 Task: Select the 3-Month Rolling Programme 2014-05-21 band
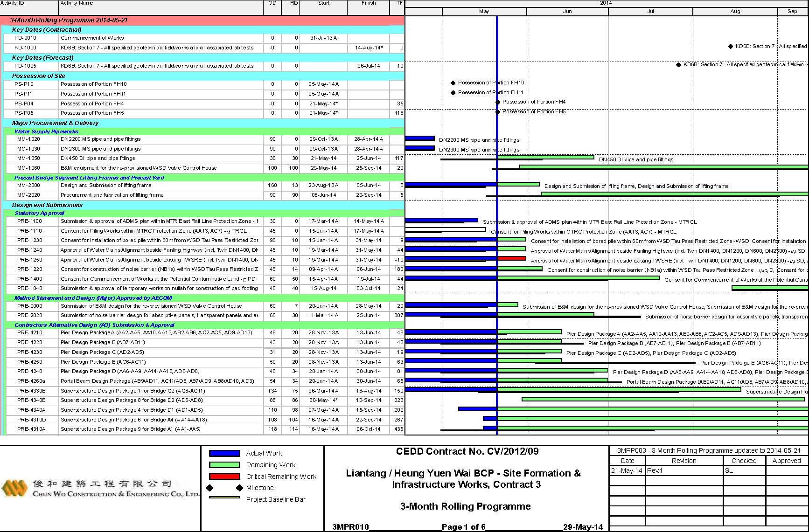(202, 20)
